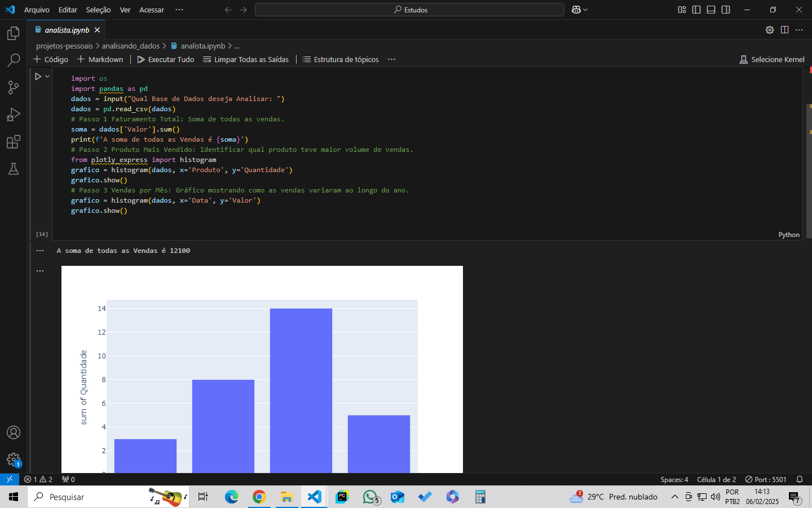Open the Search view in activity bar
Viewport: 812px width, 508px height.
click(14, 60)
